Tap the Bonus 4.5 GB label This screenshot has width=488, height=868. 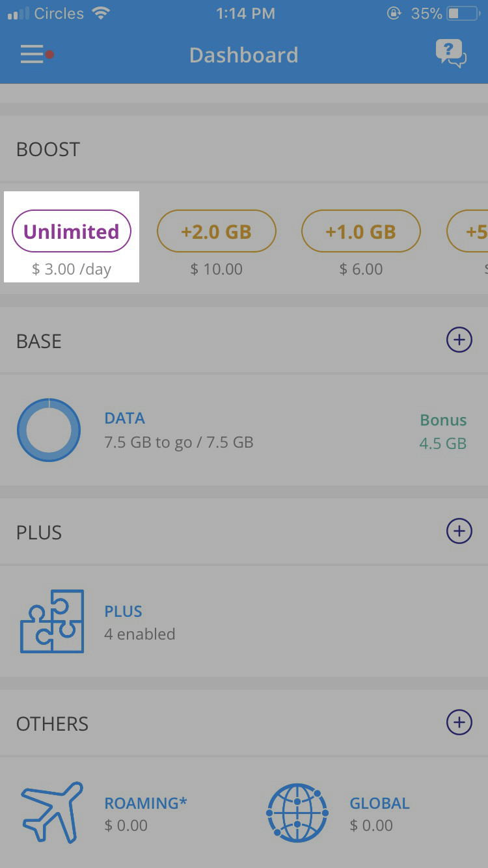(443, 431)
